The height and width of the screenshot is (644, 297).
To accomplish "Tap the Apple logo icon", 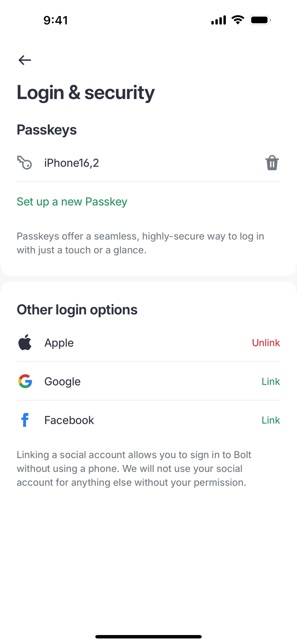I will point(25,342).
